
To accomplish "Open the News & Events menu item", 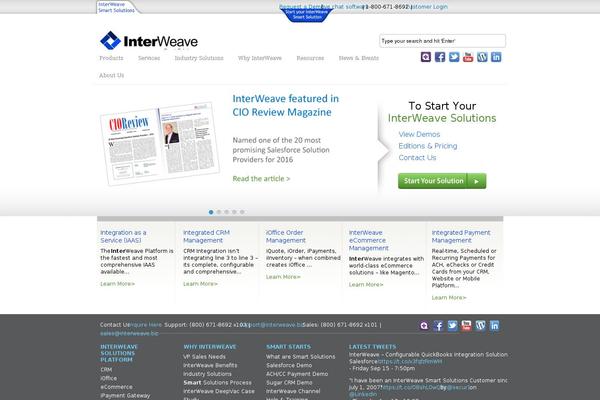I will [359, 59].
